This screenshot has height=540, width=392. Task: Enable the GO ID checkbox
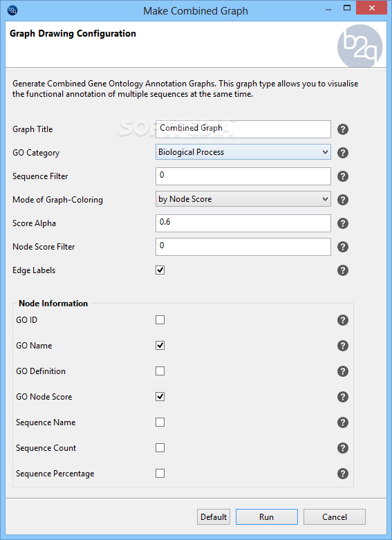point(160,320)
